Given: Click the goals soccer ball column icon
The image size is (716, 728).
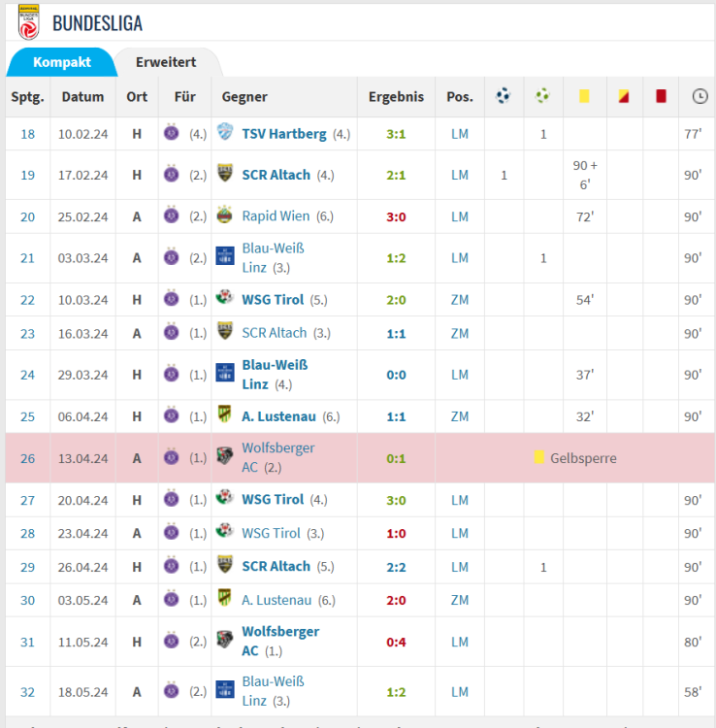Looking at the screenshot, I should point(503,96).
